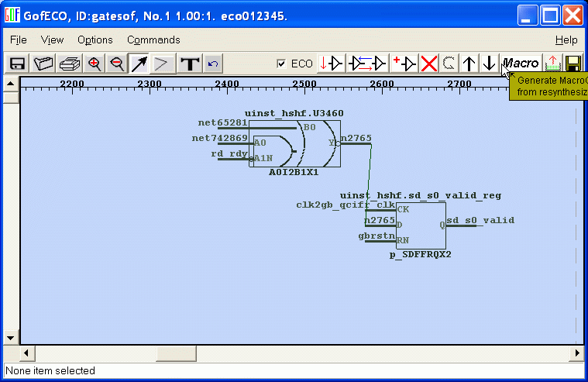The image size is (588, 382).
Task: Open file using the folder icon
Action: pyautogui.click(x=44, y=64)
